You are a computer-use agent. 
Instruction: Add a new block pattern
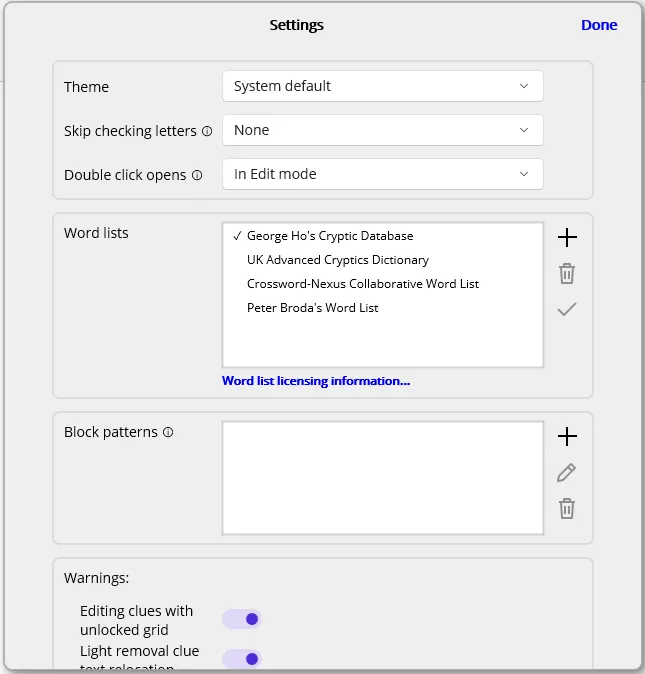(567, 436)
